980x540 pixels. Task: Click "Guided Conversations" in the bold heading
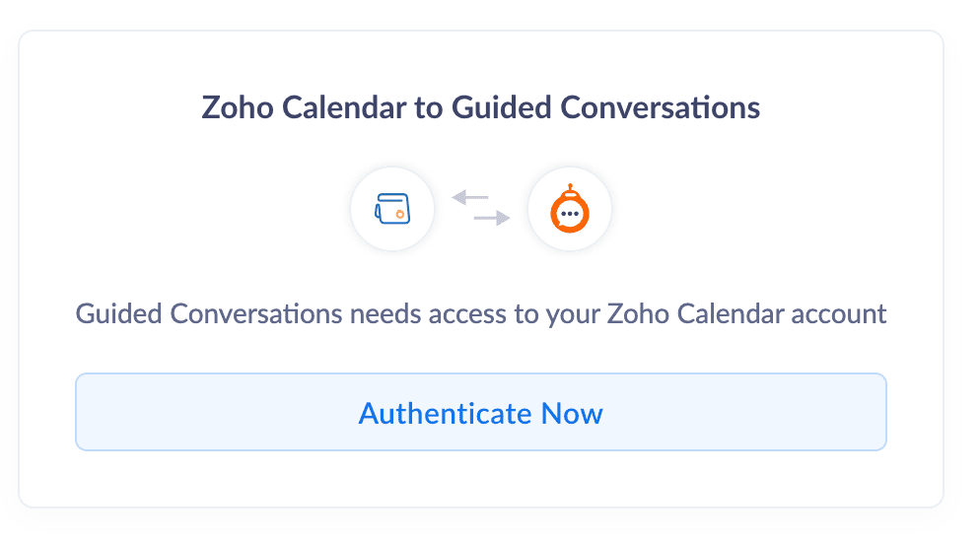point(605,107)
